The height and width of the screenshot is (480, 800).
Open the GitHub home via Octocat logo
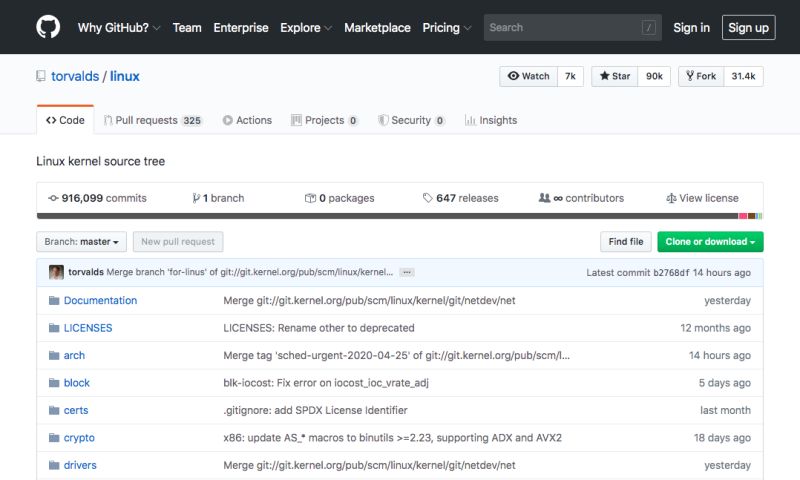[x=48, y=27]
